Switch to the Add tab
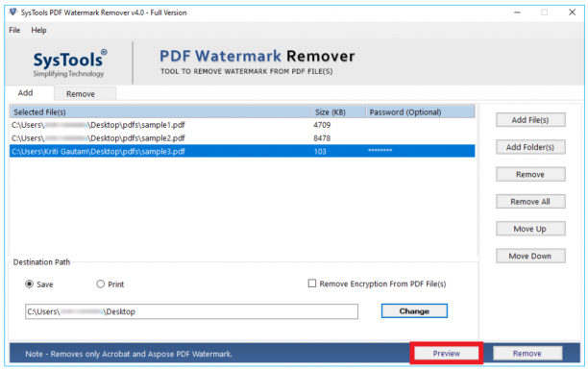 (26, 92)
